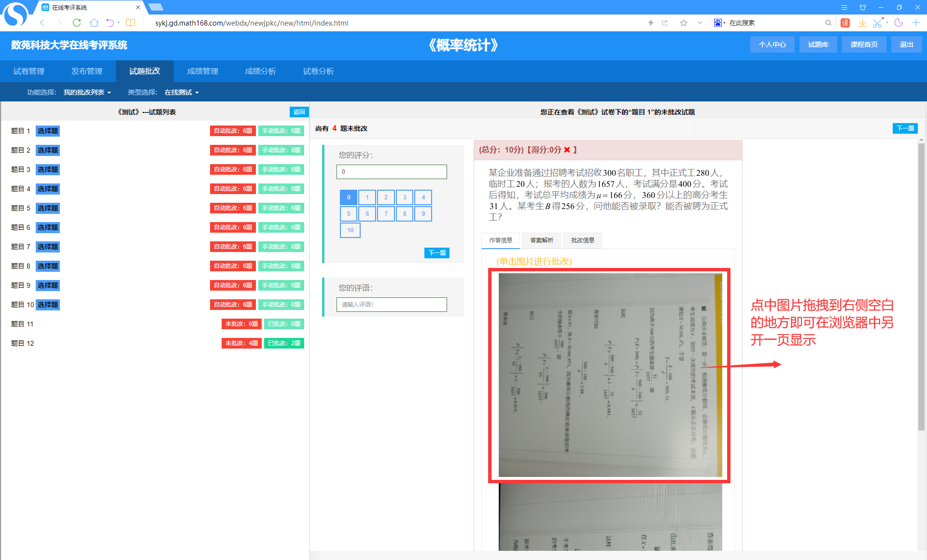Click the share page icon
Screen dimensions: 927x560
(x=665, y=23)
